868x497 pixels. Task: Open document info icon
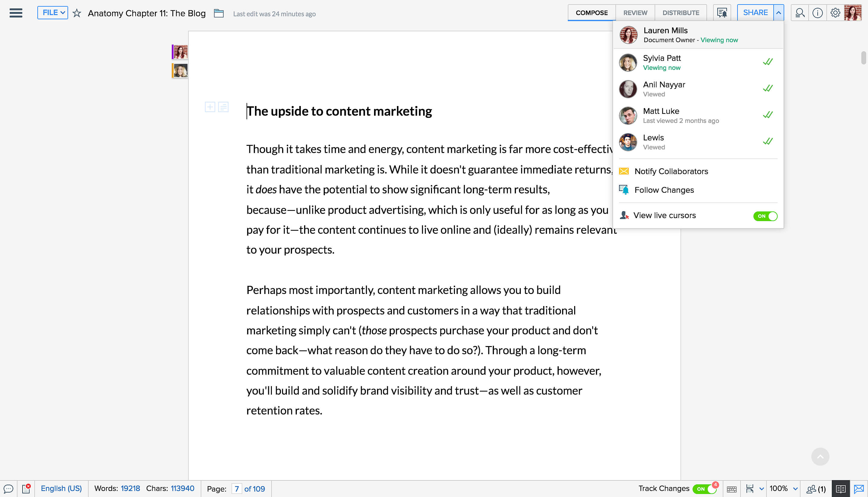[817, 13]
